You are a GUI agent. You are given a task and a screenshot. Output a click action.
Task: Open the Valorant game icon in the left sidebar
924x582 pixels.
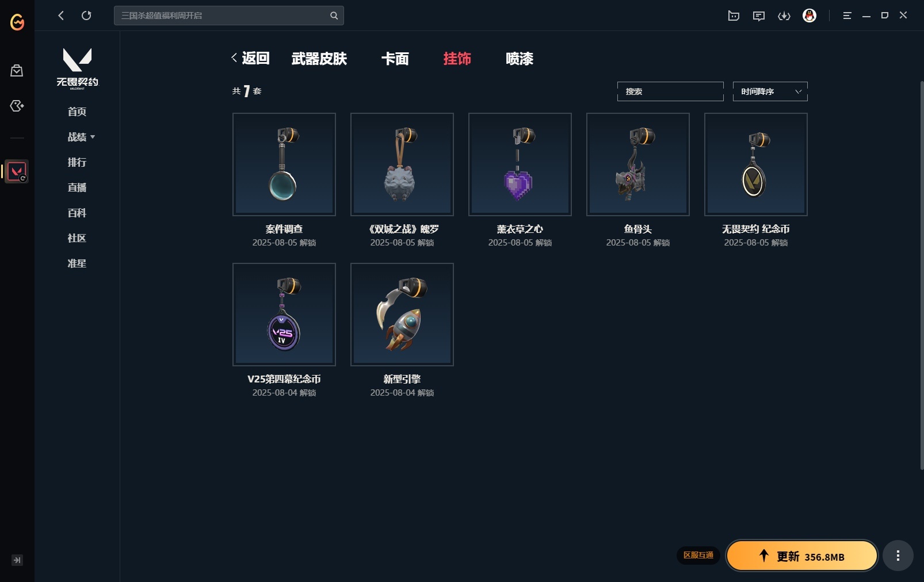click(x=17, y=171)
